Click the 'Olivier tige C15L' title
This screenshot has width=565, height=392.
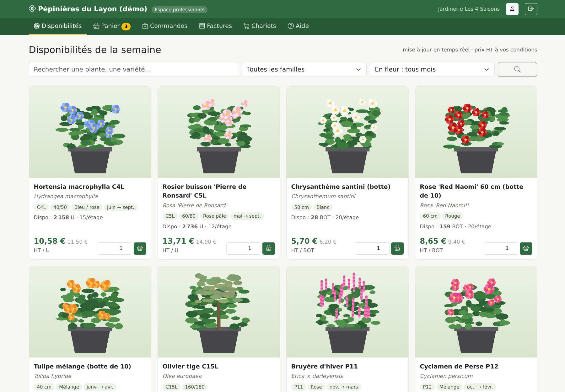(191, 366)
